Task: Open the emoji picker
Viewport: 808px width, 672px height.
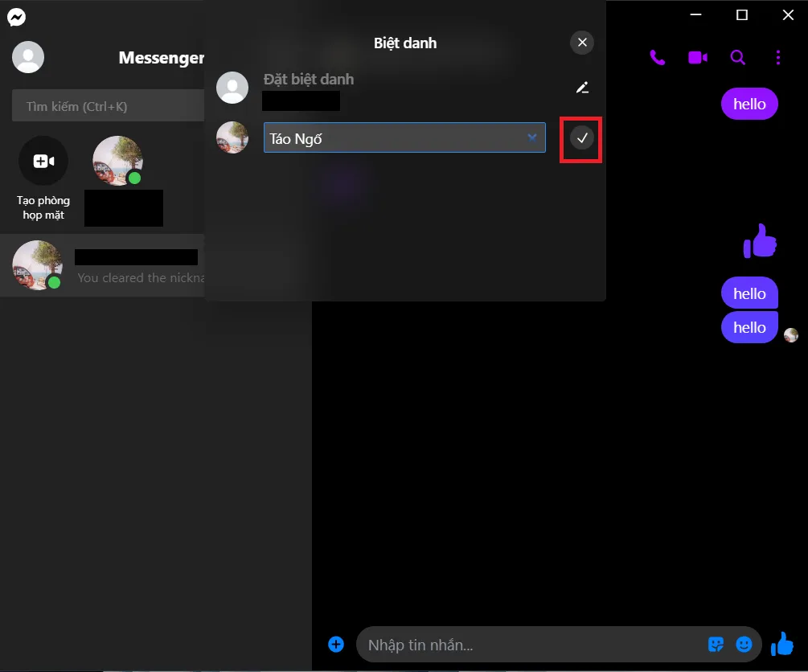Action: (x=744, y=644)
